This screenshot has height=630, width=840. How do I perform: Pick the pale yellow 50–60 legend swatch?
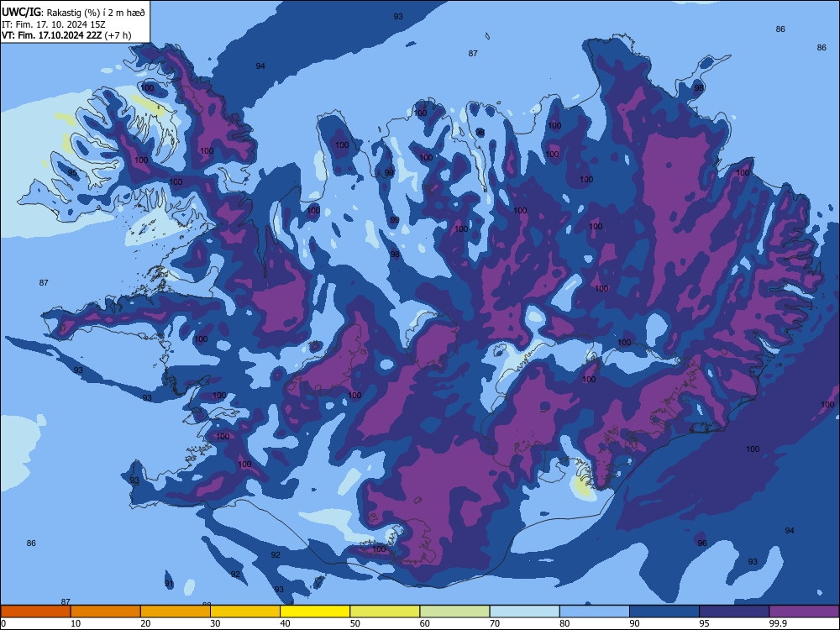pyautogui.click(x=386, y=612)
